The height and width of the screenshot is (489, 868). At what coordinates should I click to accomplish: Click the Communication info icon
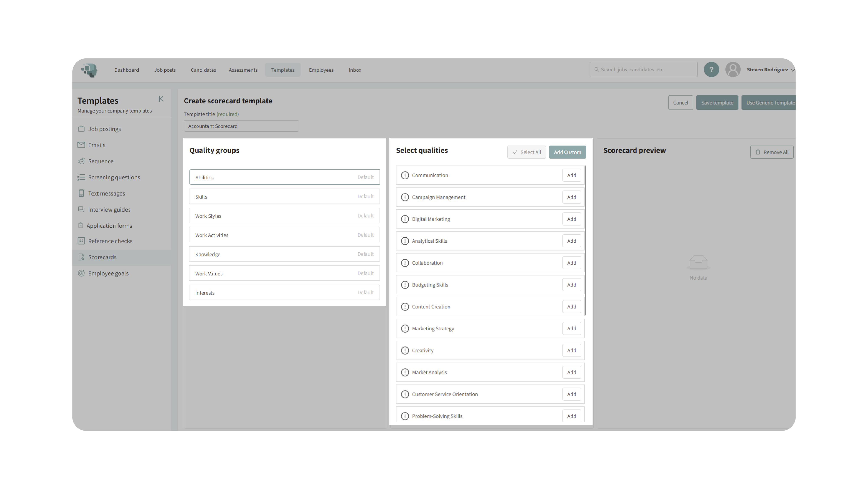pyautogui.click(x=405, y=175)
